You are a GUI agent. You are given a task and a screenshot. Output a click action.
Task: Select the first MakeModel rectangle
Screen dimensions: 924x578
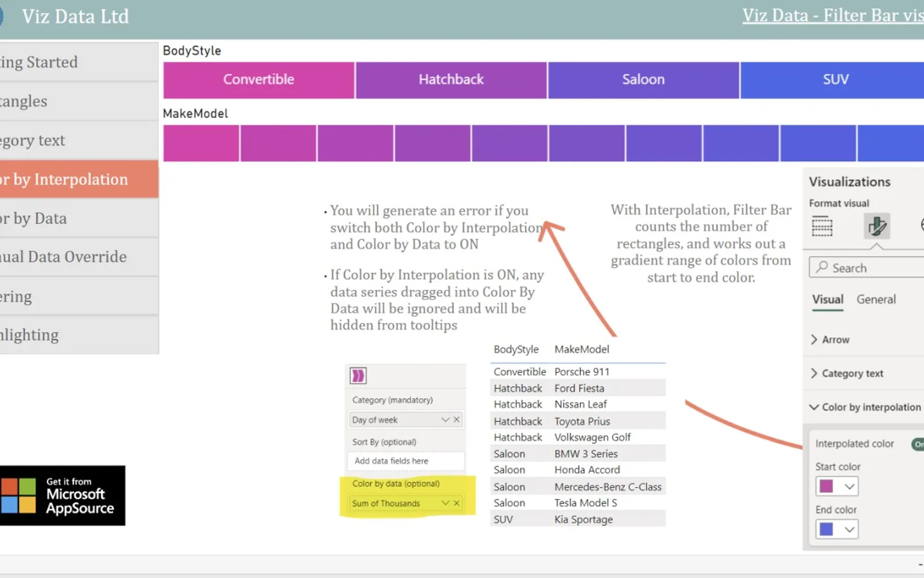click(x=201, y=143)
